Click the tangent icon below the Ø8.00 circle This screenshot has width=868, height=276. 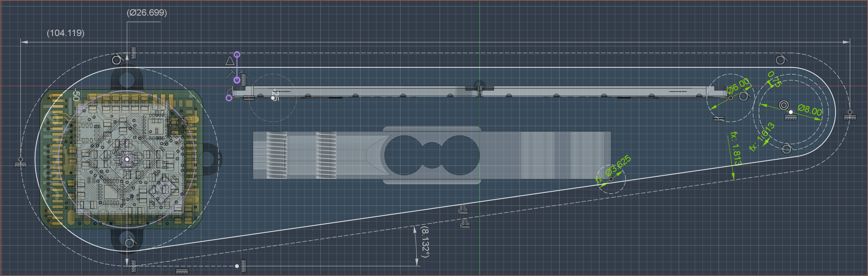[x=787, y=148]
